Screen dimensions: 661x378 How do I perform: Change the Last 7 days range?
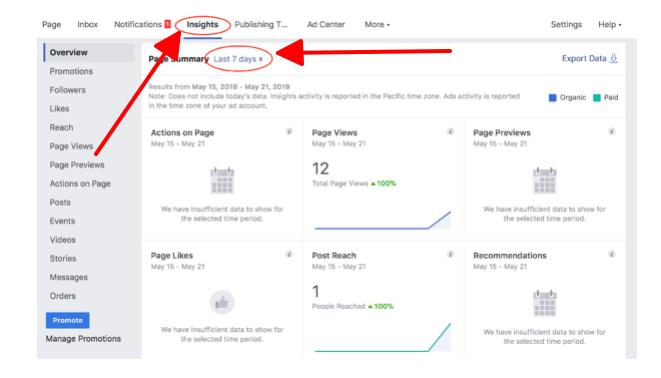(238, 59)
